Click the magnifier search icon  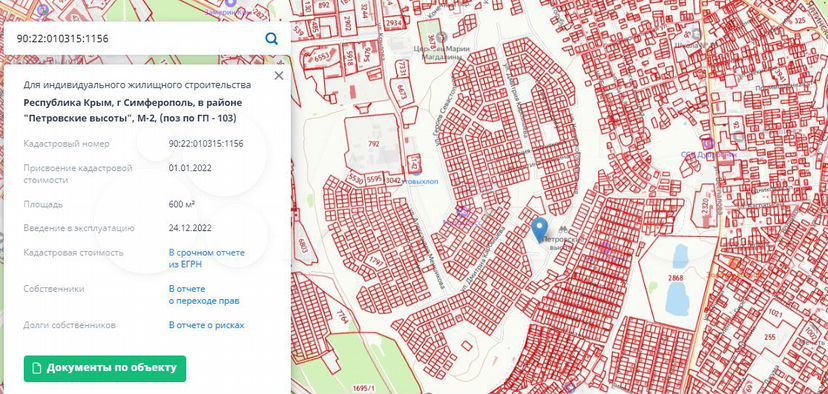[x=271, y=39]
